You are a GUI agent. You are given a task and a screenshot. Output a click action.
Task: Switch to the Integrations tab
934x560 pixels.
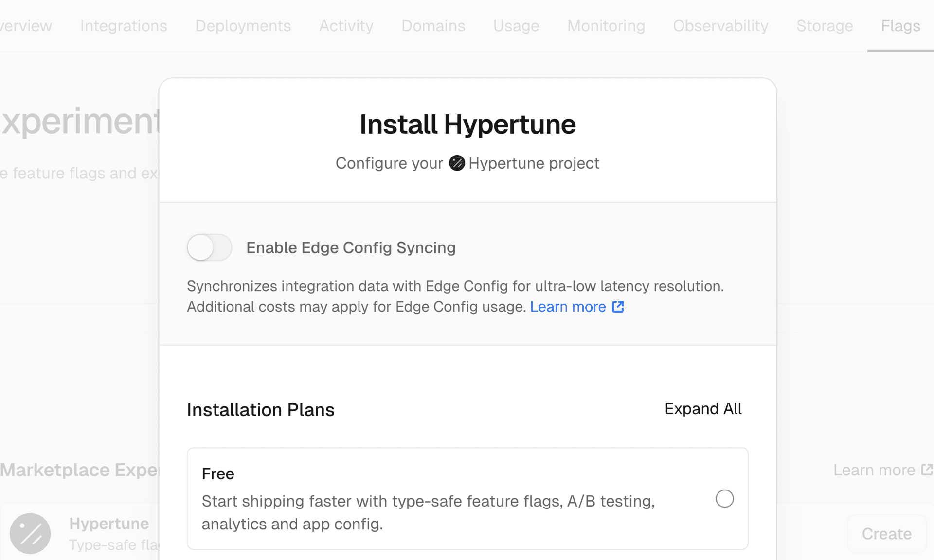pyautogui.click(x=124, y=26)
